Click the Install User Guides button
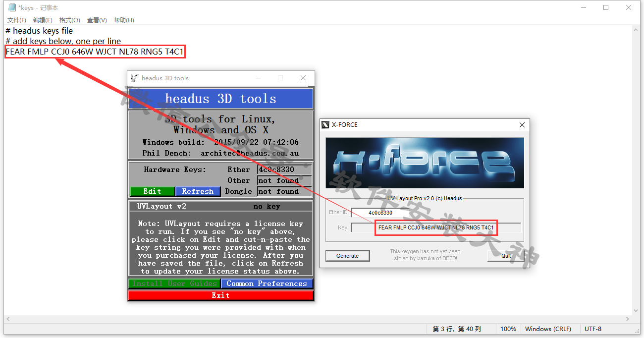This screenshot has height=338, width=644. point(174,283)
